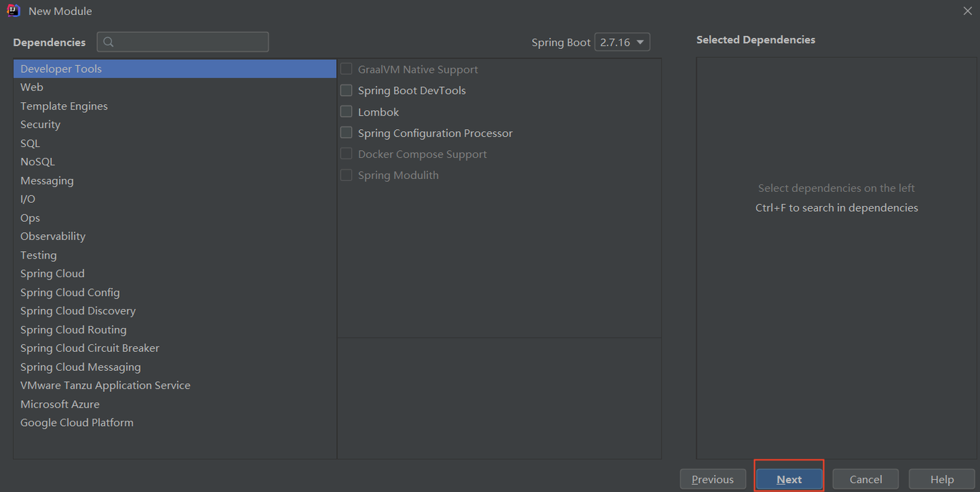
Task: Select the Web category
Action: [x=32, y=87]
